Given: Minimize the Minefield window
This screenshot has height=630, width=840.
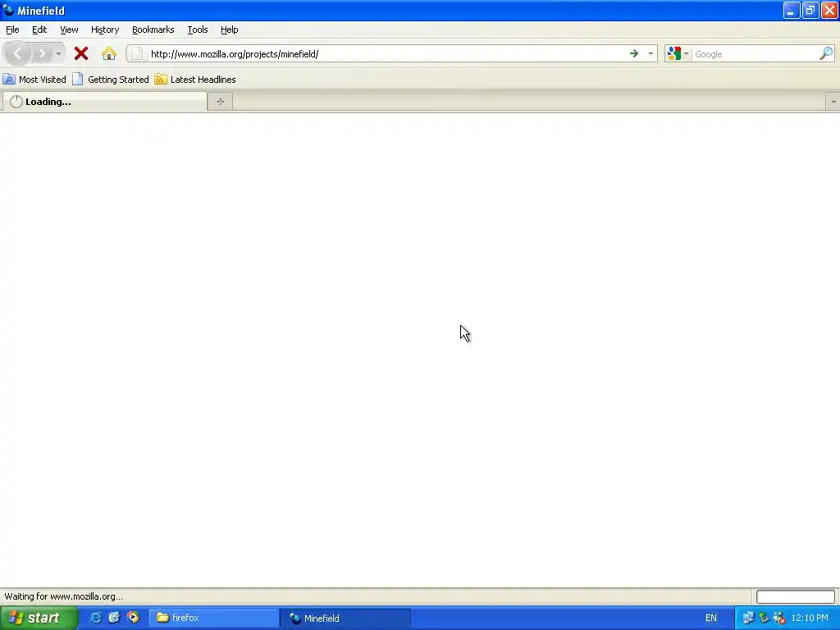Looking at the screenshot, I should (792, 10).
